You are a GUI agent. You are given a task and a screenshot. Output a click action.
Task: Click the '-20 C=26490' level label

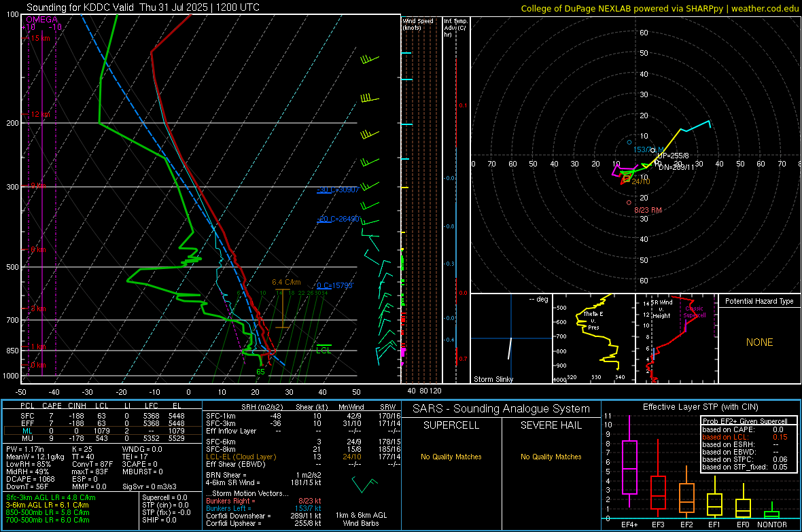(338, 219)
